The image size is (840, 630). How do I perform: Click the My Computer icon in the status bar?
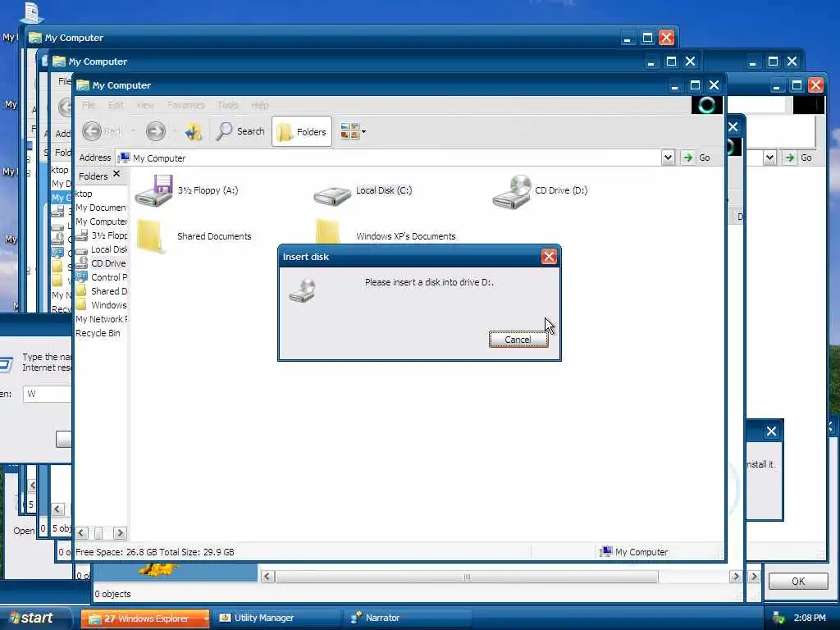pyautogui.click(x=605, y=551)
